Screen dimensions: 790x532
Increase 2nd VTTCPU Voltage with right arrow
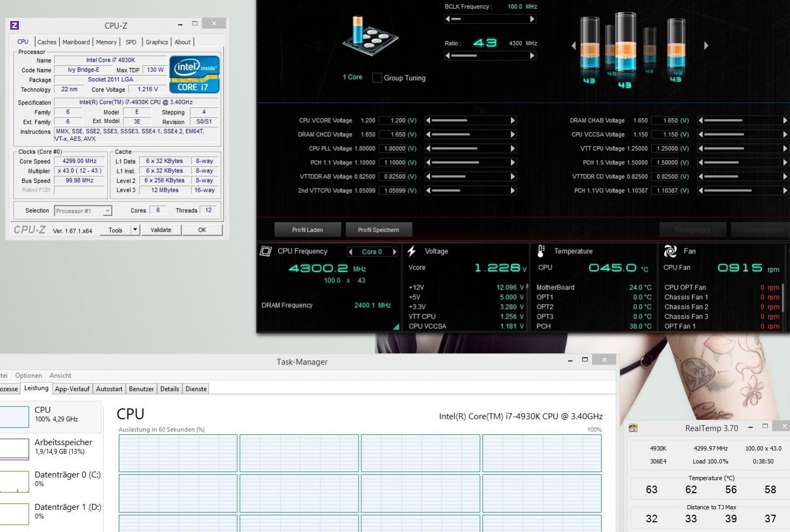[513, 190]
